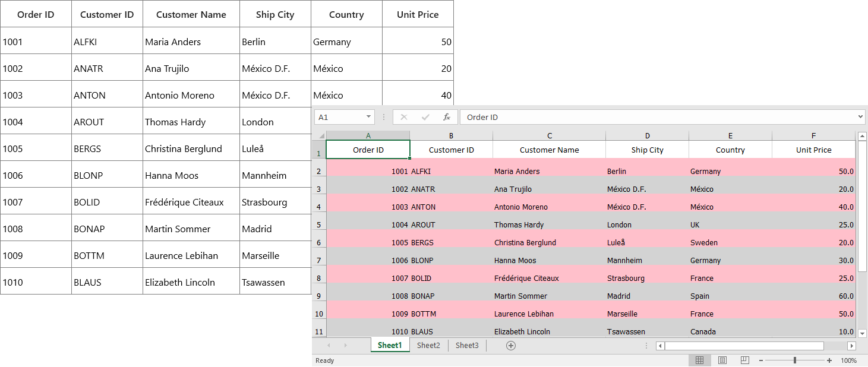Select grid cell ANATR

pos(107,68)
